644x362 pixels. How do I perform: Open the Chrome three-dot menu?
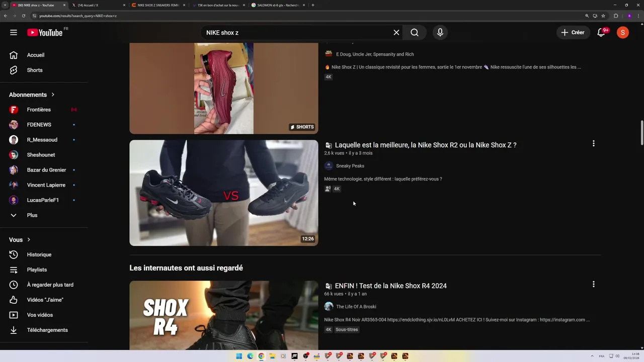(x=639, y=16)
